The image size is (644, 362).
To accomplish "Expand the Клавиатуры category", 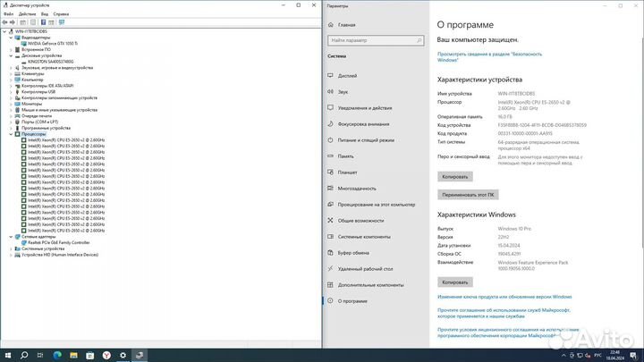I will [11, 73].
